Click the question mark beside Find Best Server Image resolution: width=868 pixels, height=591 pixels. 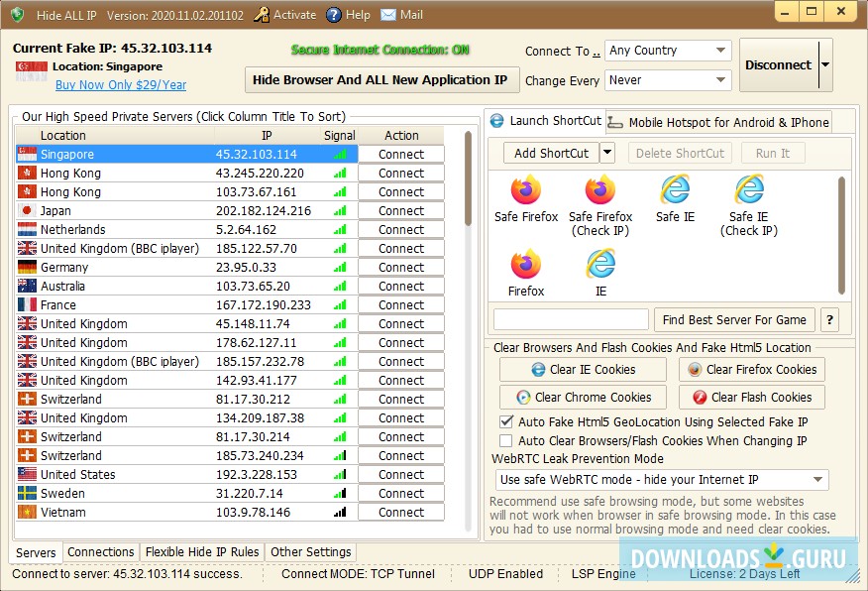click(829, 319)
